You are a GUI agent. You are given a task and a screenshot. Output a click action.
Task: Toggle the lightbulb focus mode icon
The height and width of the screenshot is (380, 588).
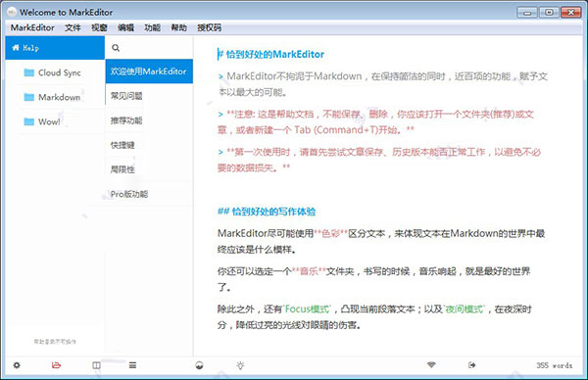point(240,365)
